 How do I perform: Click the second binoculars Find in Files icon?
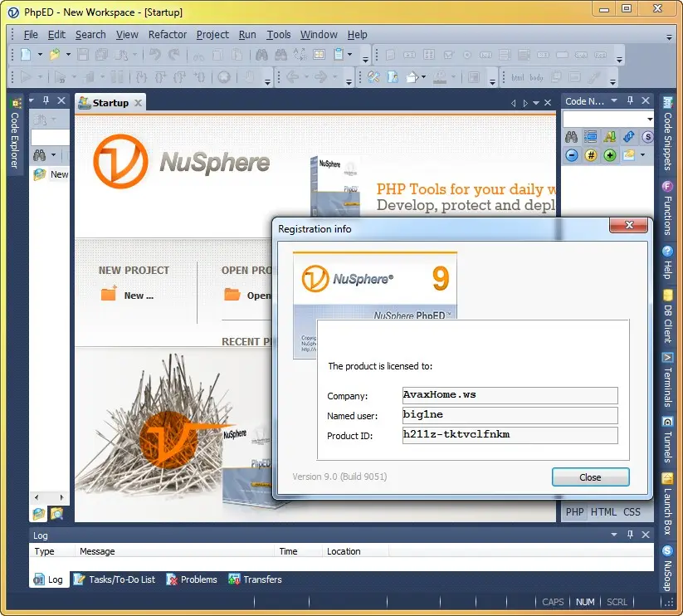click(281, 55)
